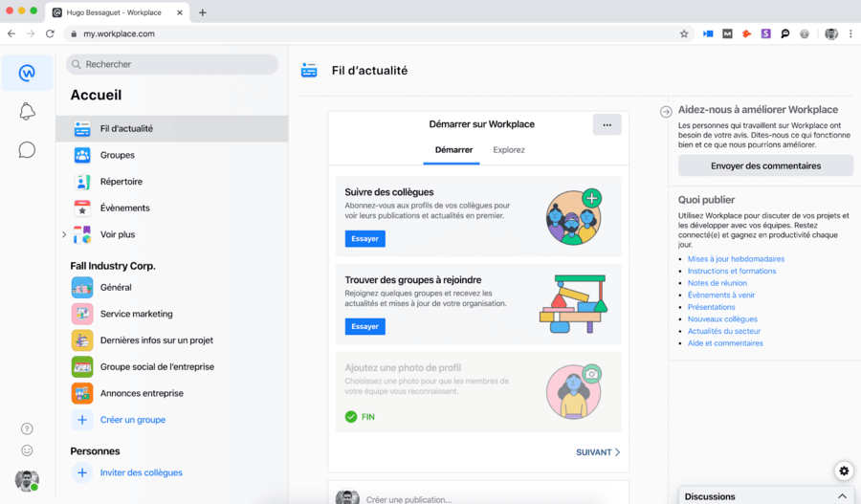Viewport: 861px width, 504px height.
Task: Open help question mark icon
Action: pos(27,429)
